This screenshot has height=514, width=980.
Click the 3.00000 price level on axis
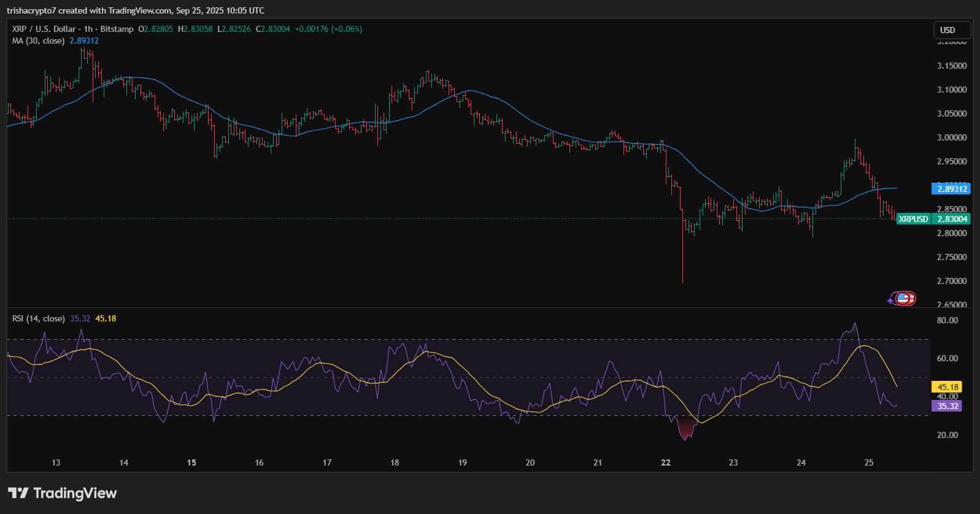pos(951,137)
